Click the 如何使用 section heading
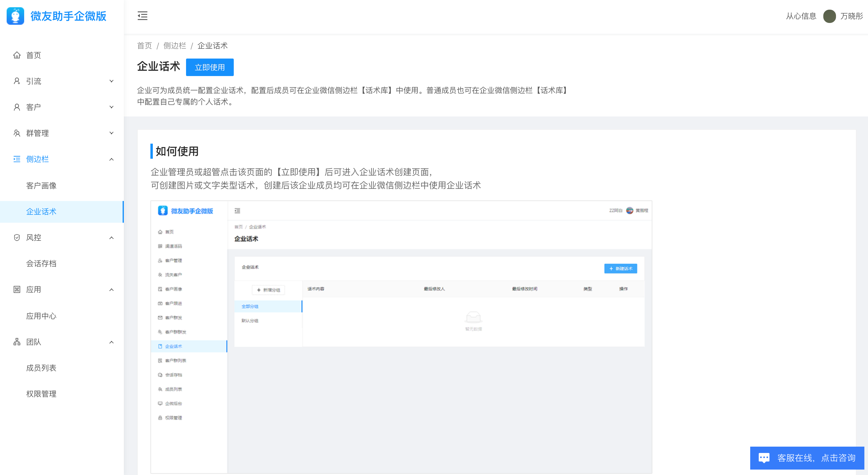The height and width of the screenshot is (475, 868). pos(177,151)
